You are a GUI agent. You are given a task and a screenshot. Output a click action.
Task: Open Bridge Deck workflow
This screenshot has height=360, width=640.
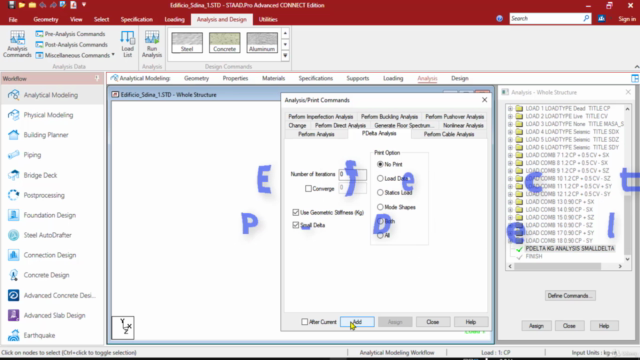[x=40, y=175]
